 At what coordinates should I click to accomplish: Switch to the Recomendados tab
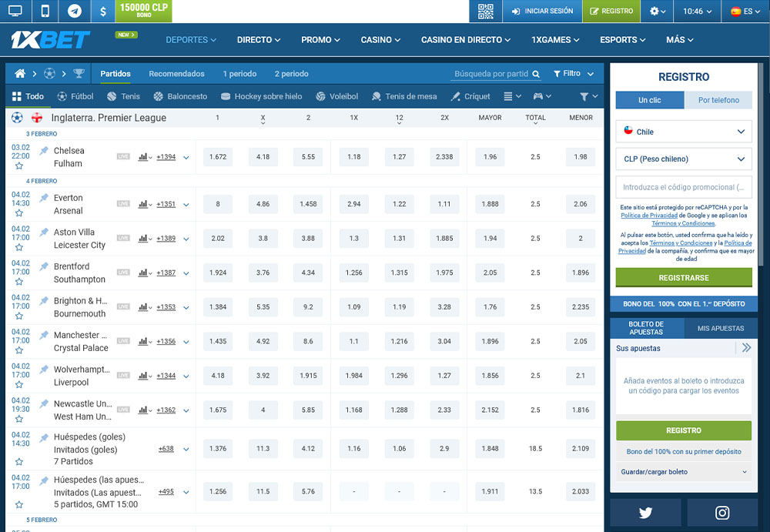[177, 74]
